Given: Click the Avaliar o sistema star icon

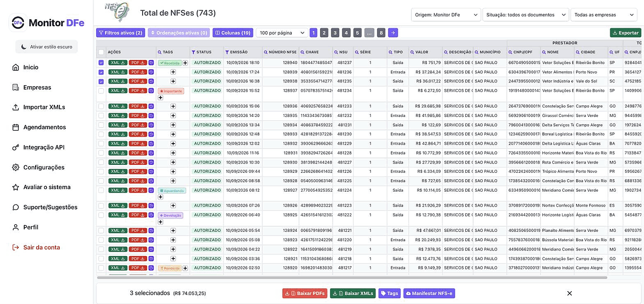Looking at the screenshot, I should 15,187.
